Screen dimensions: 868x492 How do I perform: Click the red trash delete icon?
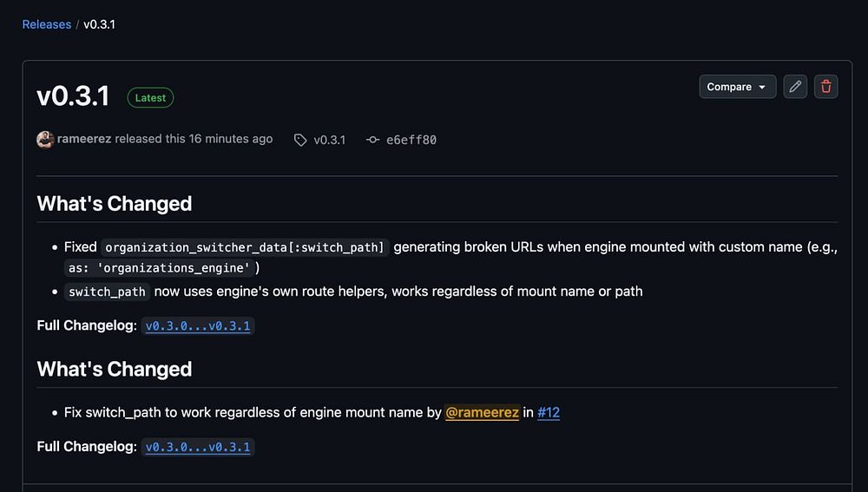[x=826, y=87]
